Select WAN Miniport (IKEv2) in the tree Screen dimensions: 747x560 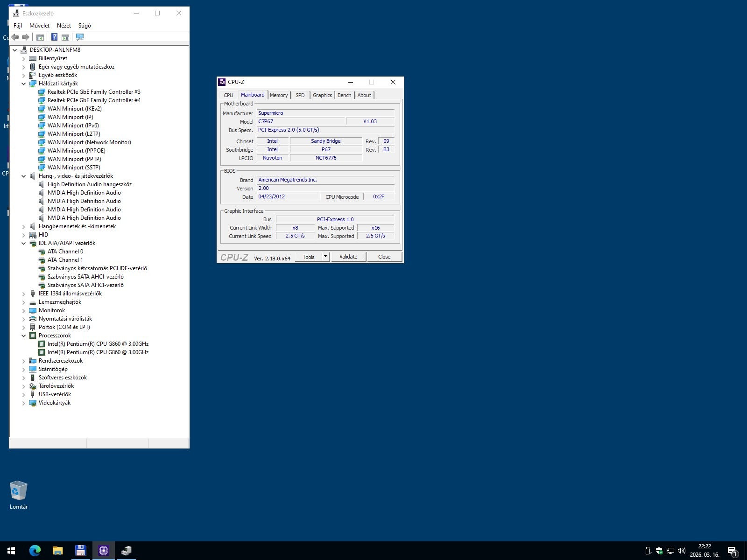click(74, 109)
